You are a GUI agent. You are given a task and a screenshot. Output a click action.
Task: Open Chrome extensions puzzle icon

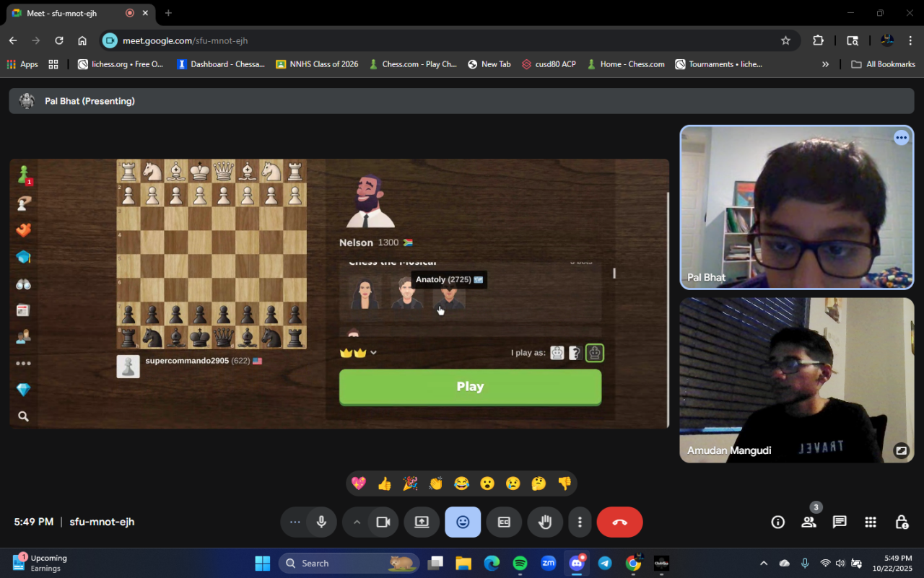[818, 40]
